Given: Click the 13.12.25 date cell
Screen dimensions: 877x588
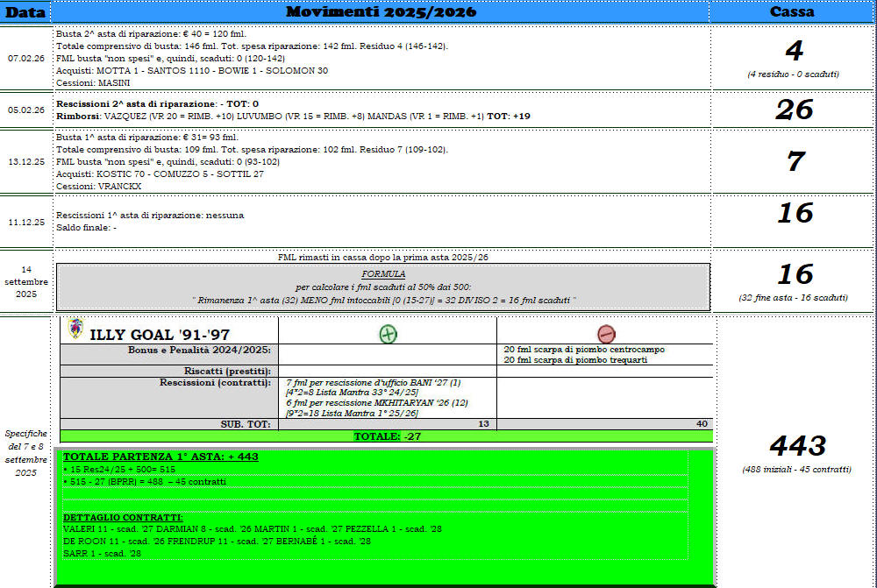Looking at the screenshot, I should point(25,162).
